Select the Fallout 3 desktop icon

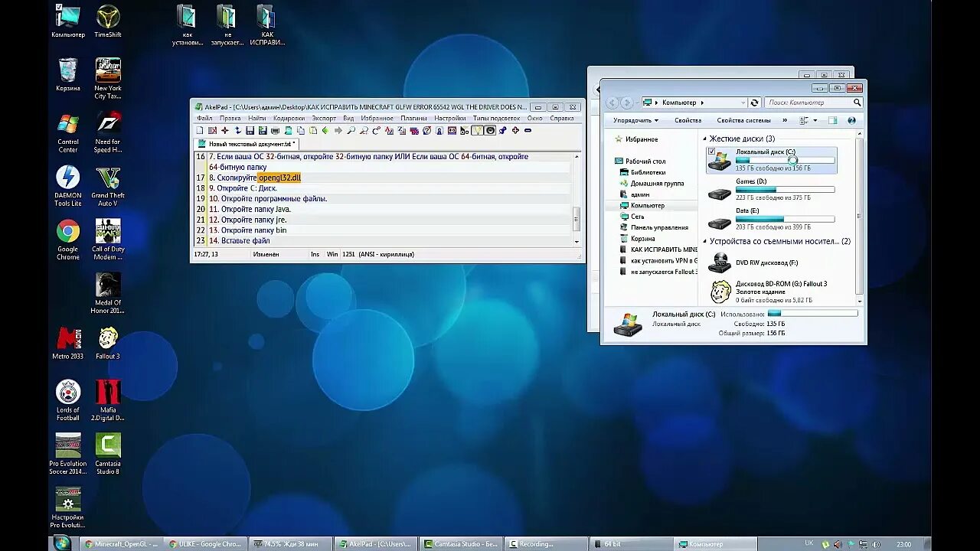[108, 343]
